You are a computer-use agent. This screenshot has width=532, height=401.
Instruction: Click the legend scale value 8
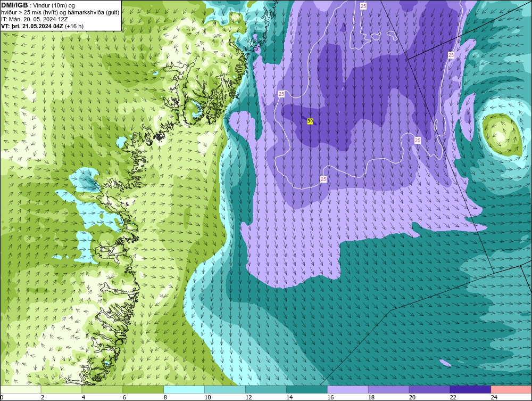pyautogui.click(x=165, y=397)
